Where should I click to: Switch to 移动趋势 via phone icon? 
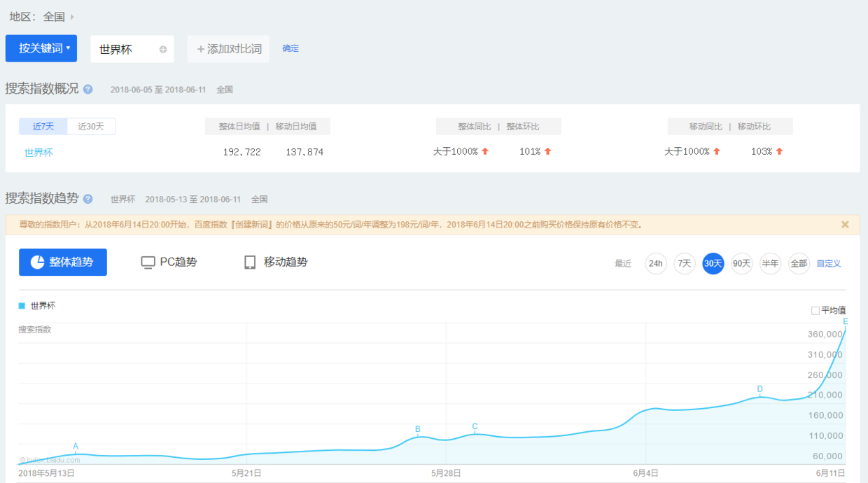coord(250,262)
